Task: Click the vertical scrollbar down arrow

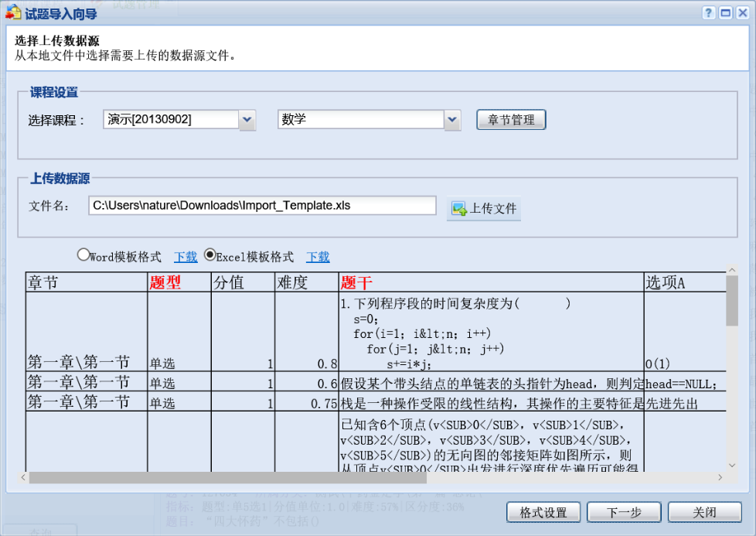Action: [732, 465]
